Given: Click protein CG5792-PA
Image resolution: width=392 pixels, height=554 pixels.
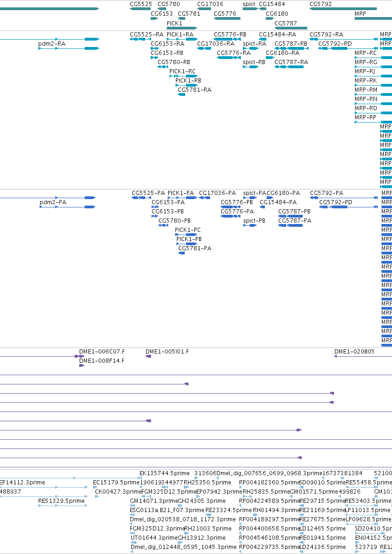Looking at the screenshot, I should tap(327, 193).
